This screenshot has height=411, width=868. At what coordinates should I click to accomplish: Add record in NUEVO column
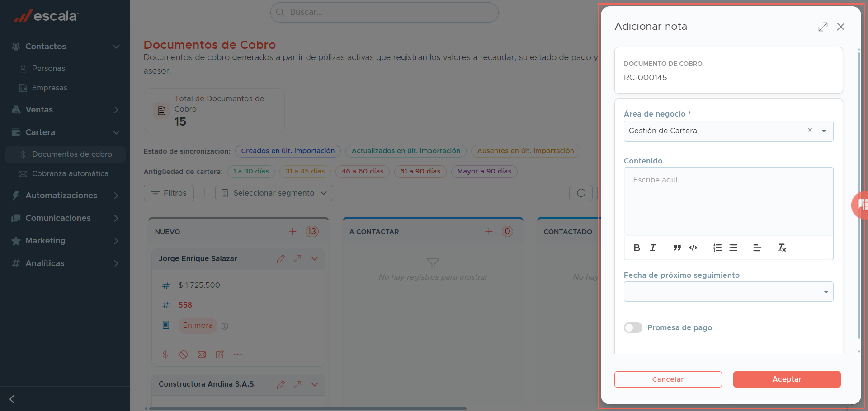click(292, 231)
